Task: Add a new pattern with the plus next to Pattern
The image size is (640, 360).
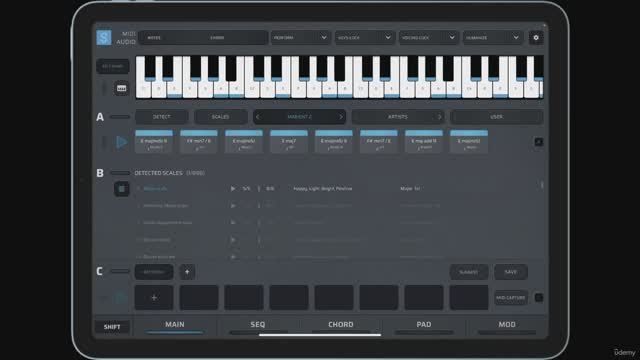Action: (x=187, y=272)
